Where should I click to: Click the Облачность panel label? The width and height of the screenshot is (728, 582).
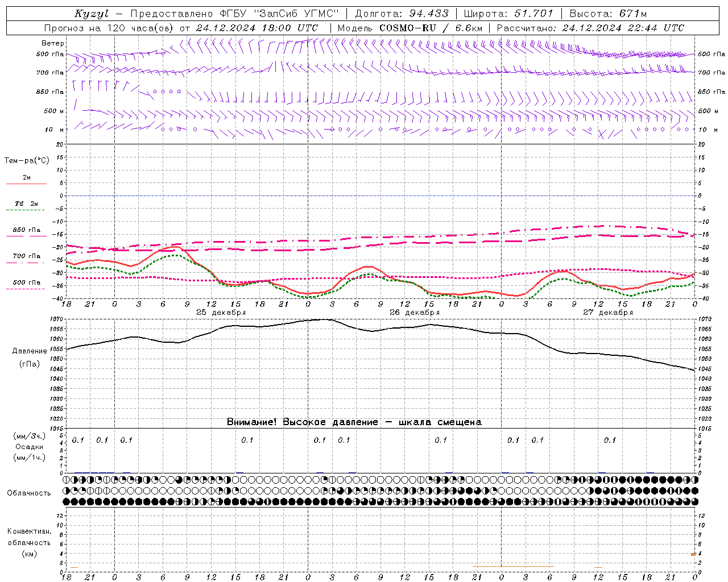point(29,493)
